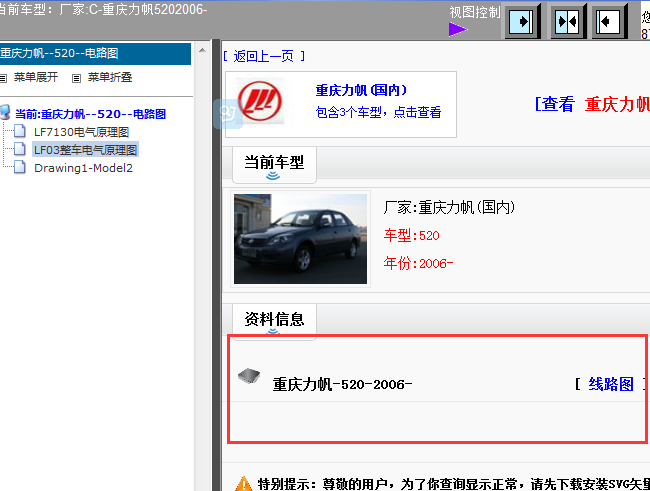Click the 重庆力帆--520--电路图 panel header
Viewport: 650px width, 491px height.
click(x=95, y=53)
